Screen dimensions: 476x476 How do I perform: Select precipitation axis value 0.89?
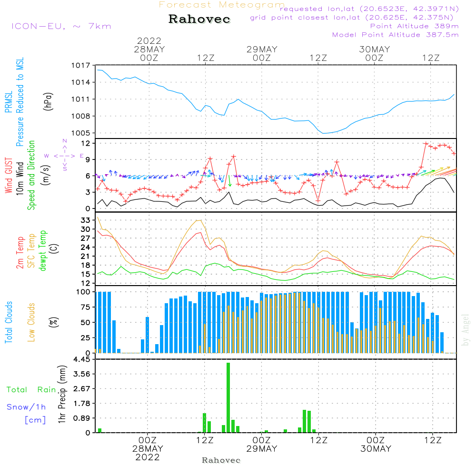click(x=82, y=418)
